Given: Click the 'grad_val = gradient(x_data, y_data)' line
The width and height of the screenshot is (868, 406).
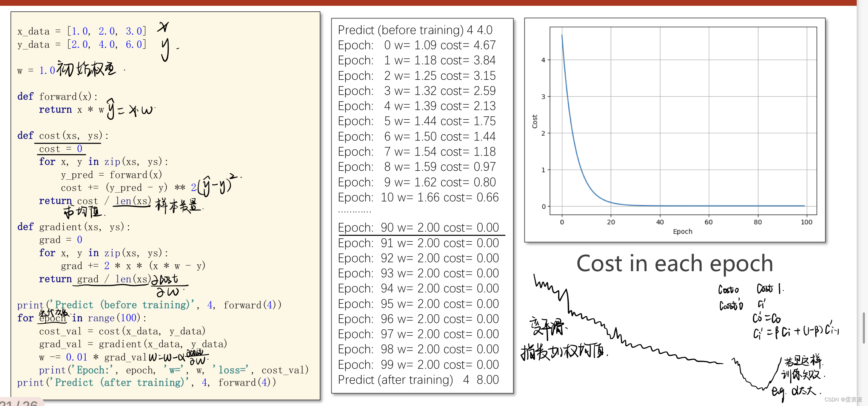Looking at the screenshot, I should coord(133,344).
